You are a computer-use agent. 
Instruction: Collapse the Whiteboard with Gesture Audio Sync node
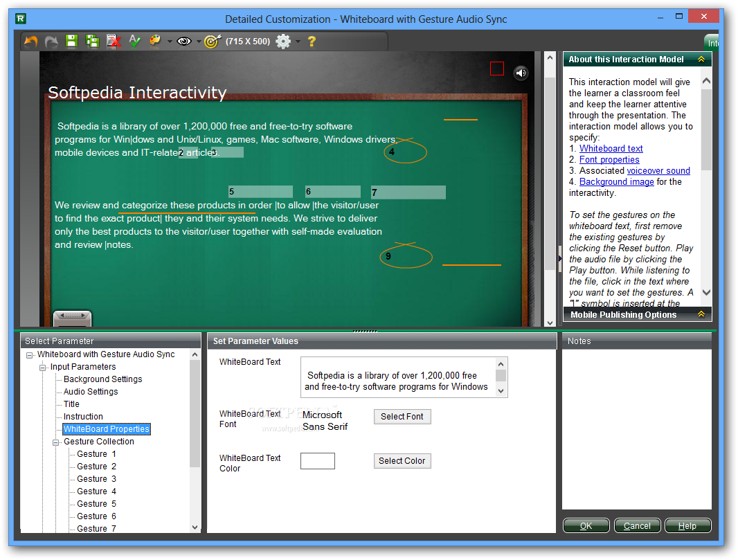tap(30, 355)
